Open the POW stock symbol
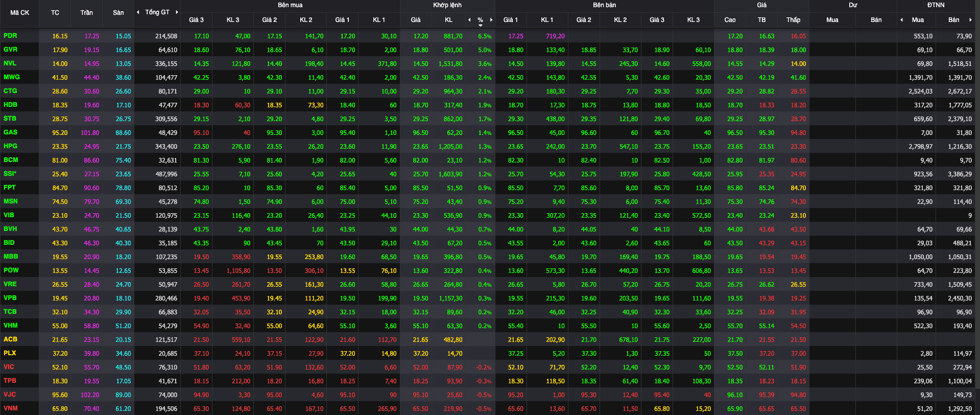 click(11, 270)
